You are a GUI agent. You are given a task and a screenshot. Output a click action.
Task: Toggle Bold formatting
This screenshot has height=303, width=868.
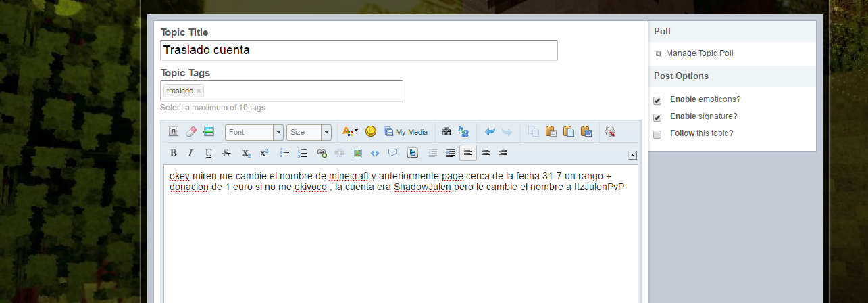(173, 153)
